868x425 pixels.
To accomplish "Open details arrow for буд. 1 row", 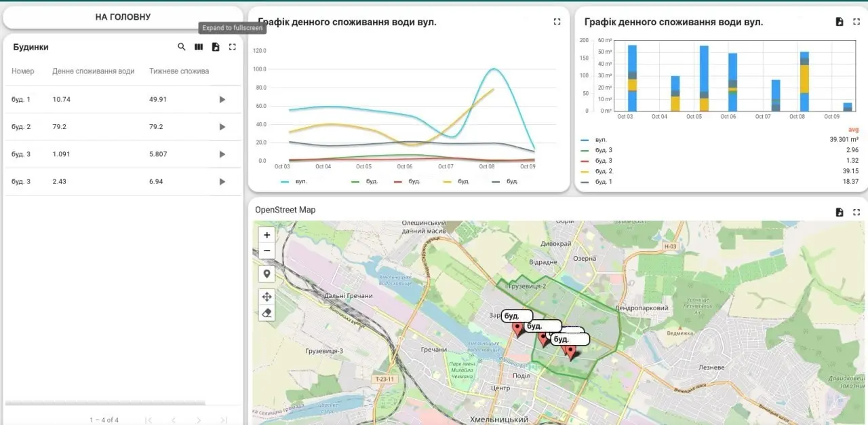I will [222, 100].
